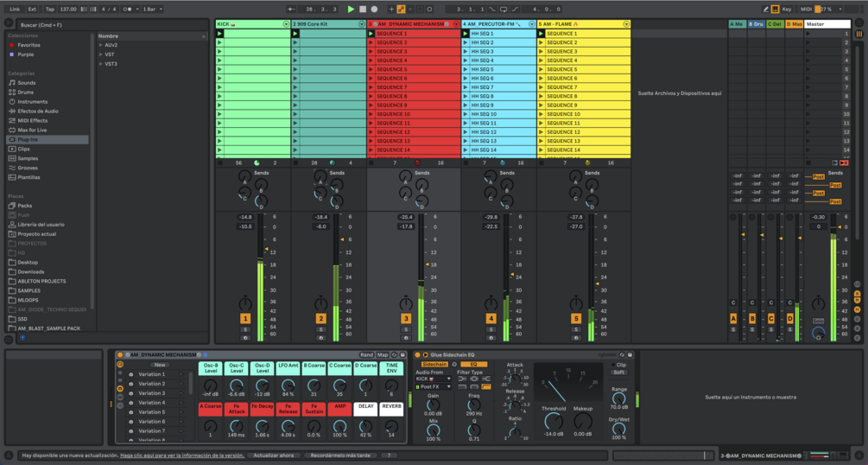Launch HH SEQ 3 clip

pos(466,52)
